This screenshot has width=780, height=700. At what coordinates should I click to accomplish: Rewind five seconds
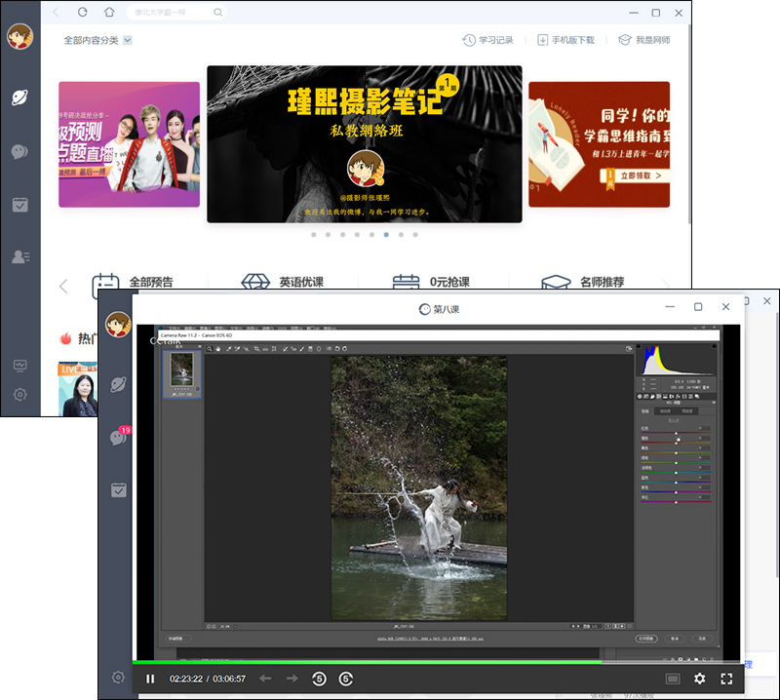tap(319, 679)
